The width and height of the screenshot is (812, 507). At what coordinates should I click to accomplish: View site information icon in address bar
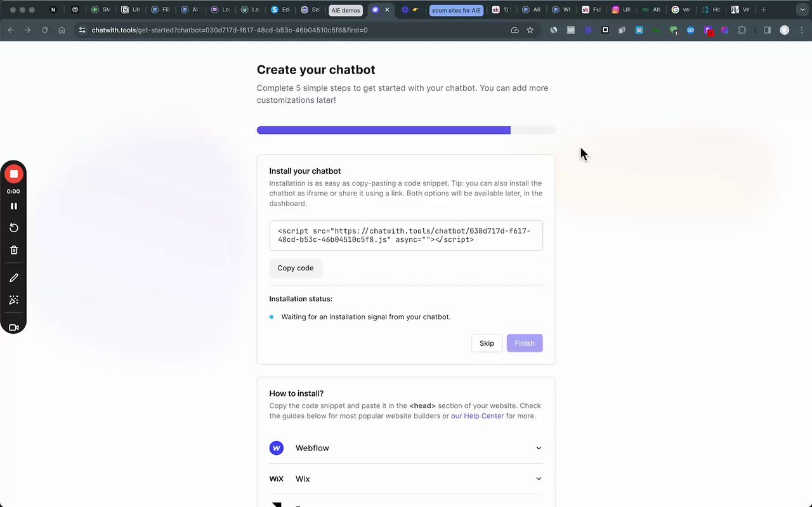coord(82,30)
